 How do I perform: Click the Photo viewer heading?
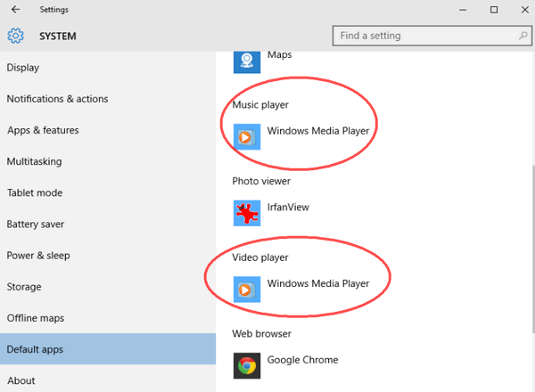click(261, 181)
